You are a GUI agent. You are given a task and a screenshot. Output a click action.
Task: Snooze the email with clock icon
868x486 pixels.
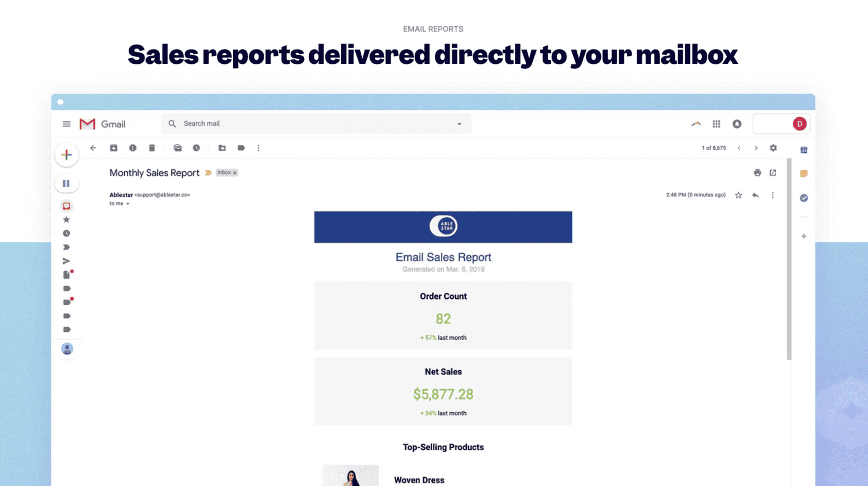pyautogui.click(x=196, y=148)
